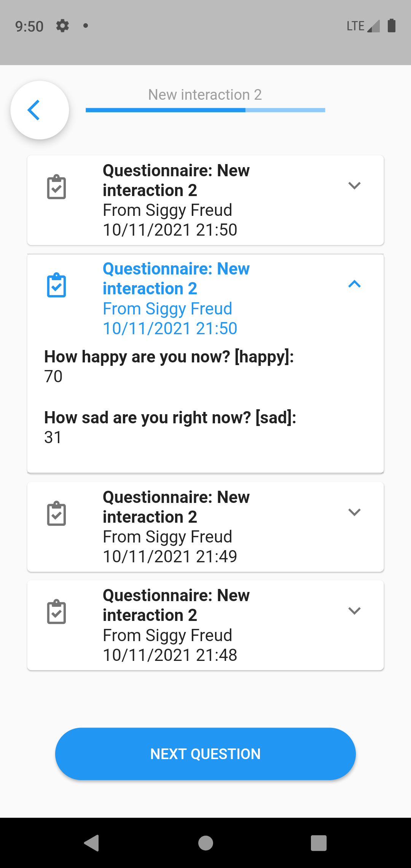Tap the 'New interaction 2' header title
Image resolution: width=411 pixels, height=868 pixels.
(x=205, y=94)
